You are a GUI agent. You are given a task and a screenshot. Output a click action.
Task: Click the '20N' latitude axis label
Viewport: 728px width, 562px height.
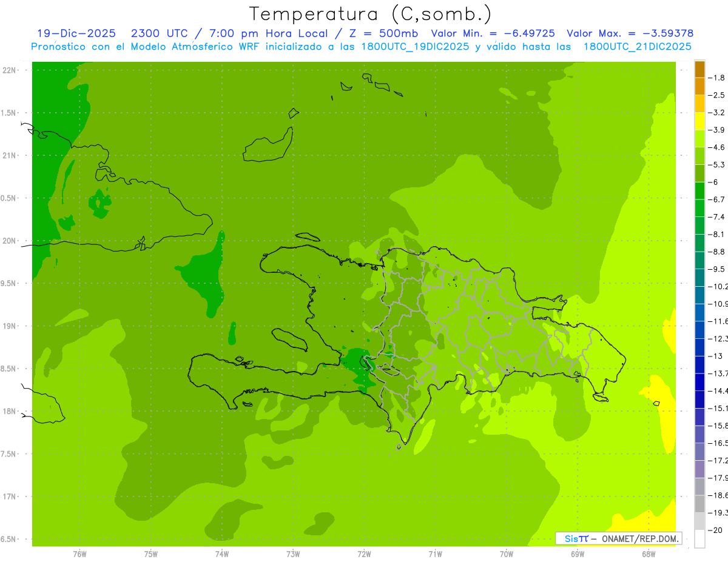pos(8,241)
